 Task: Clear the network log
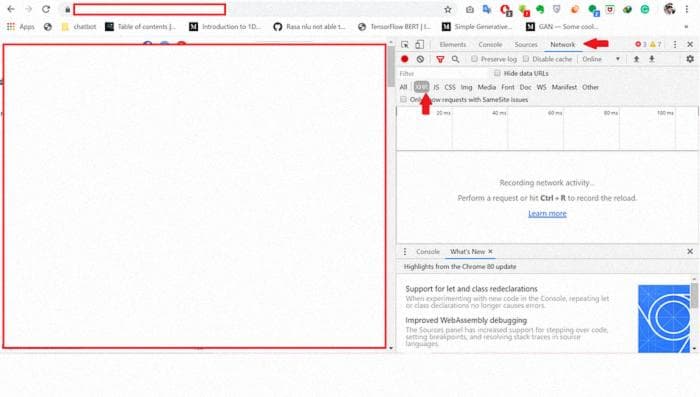420,59
